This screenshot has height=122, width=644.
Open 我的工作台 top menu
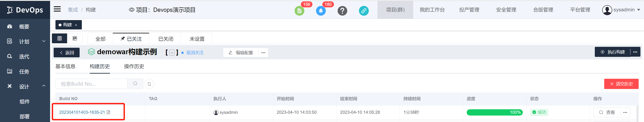(432, 10)
